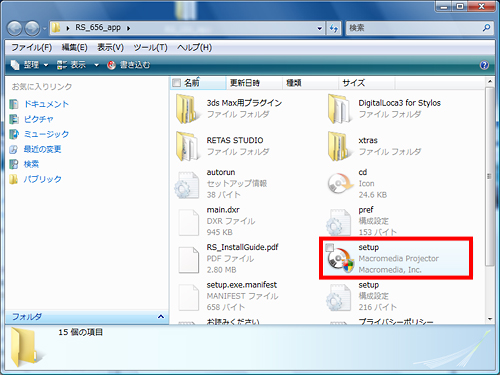This screenshot has height=375, width=500.
Task: Open the DigitalLoca3 for Stylos folder icon
Action: 339,109
